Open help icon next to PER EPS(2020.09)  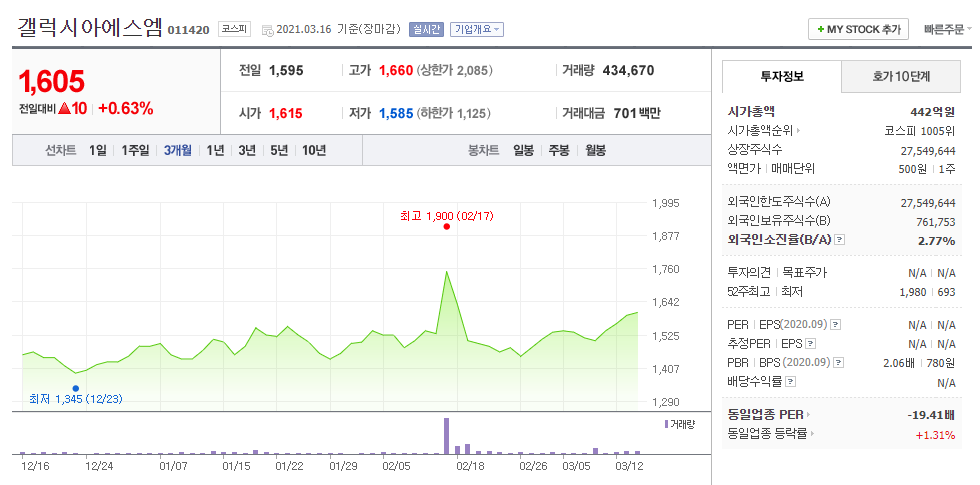[835, 325]
